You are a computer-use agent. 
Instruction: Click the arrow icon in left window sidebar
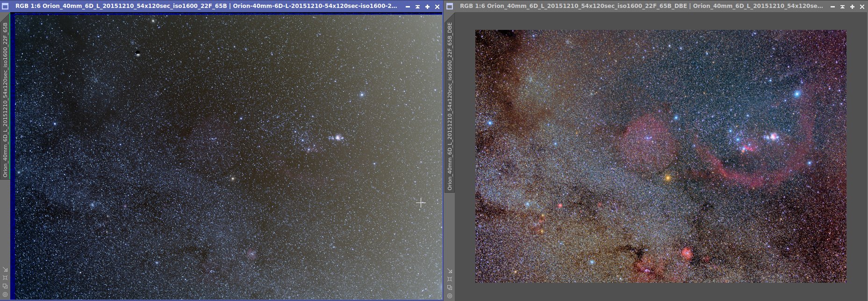(5, 269)
